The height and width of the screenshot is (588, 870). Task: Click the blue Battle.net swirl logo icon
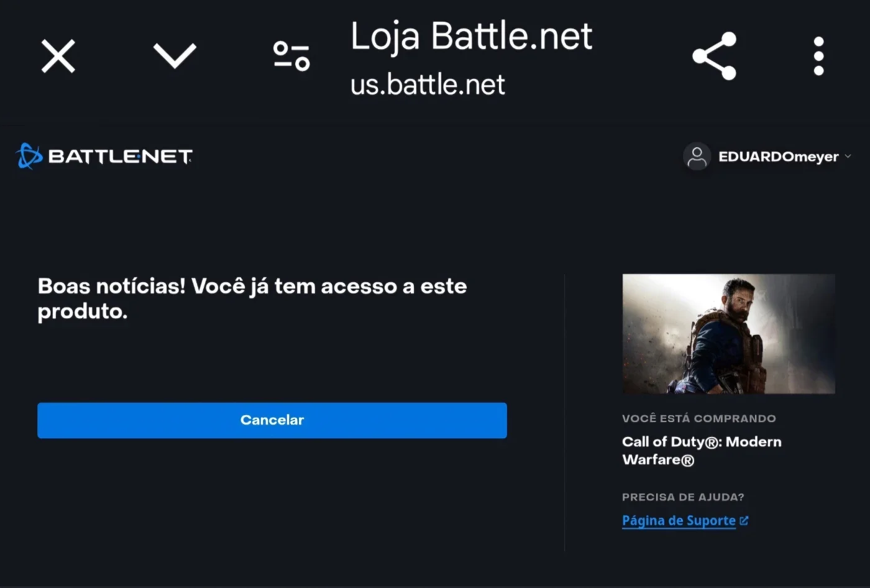tap(29, 156)
